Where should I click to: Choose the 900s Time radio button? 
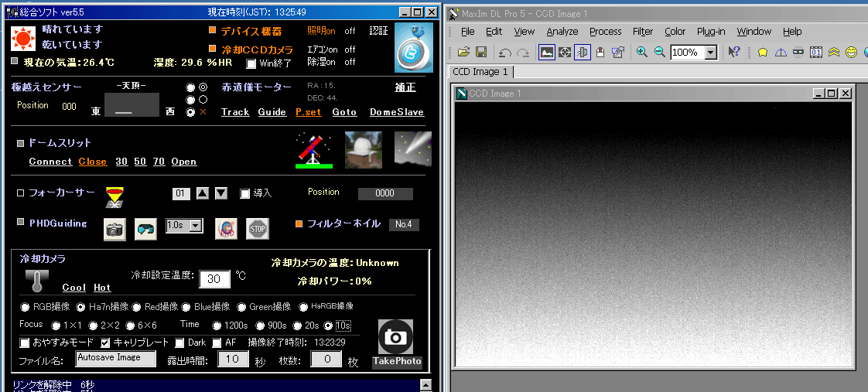(x=260, y=326)
